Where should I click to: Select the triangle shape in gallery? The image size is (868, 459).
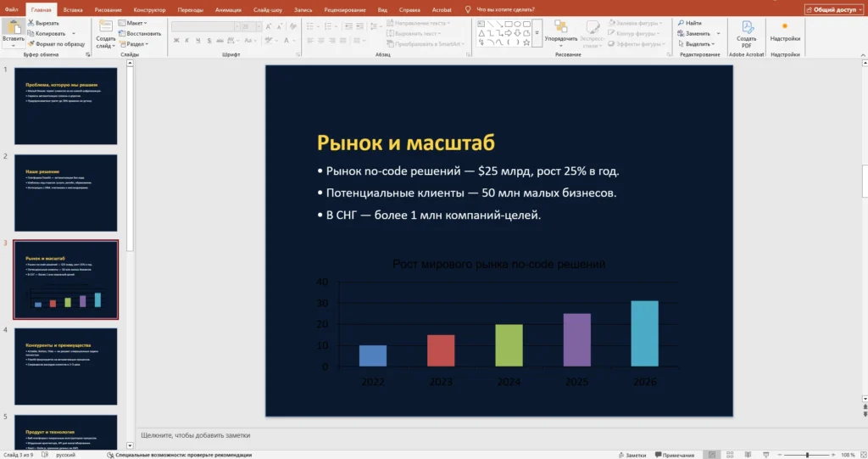(x=481, y=33)
